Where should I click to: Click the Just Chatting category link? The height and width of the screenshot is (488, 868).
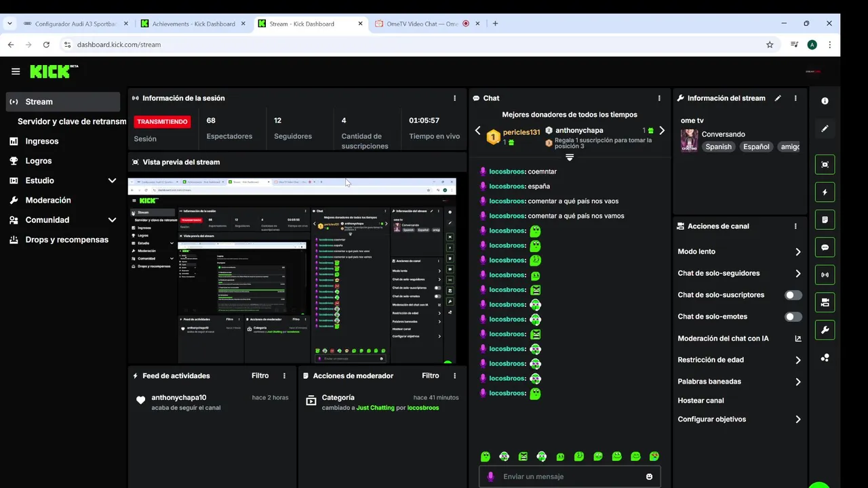[x=375, y=408]
